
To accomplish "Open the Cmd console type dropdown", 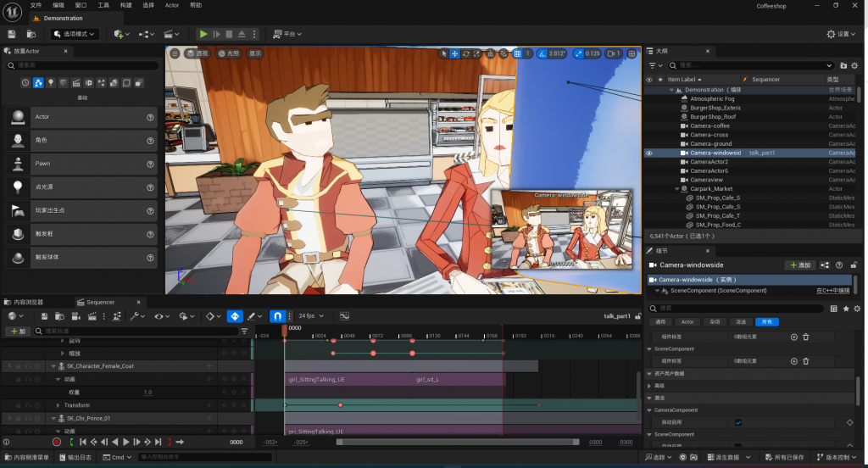I will click(x=117, y=458).
